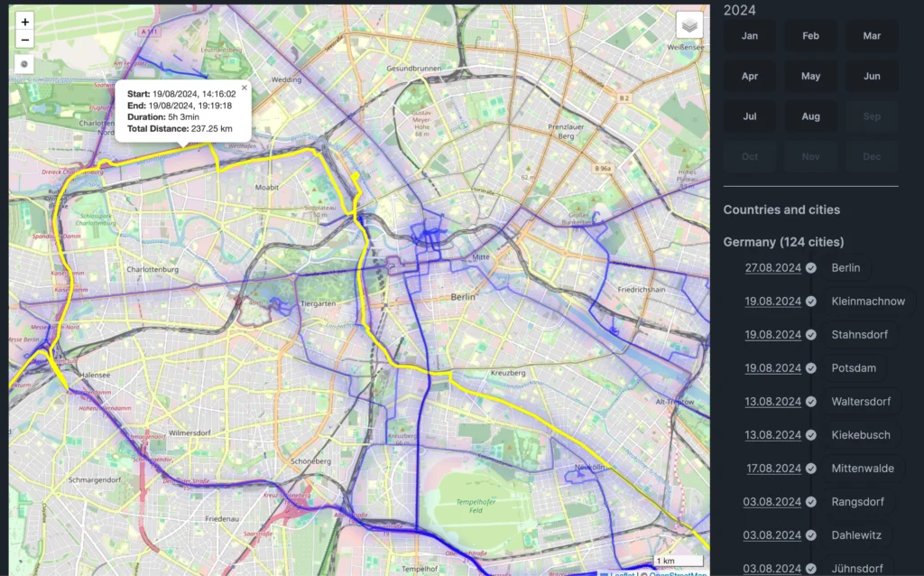Image resolution: width=924 pixels, height=576 pixels.
Task: Click the Waltersdorf city badge
Action: click(863, 402)
